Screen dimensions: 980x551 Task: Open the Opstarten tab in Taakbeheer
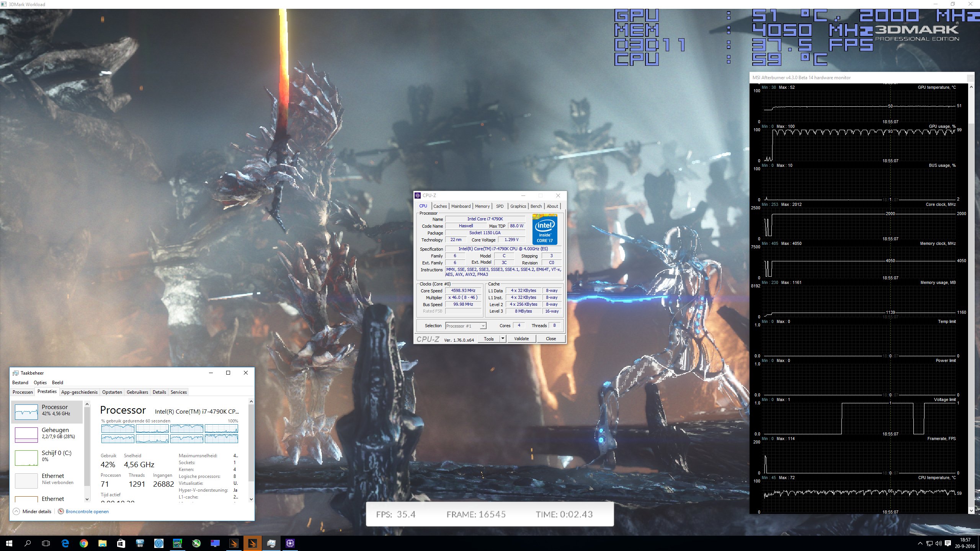tap(112, 392)
